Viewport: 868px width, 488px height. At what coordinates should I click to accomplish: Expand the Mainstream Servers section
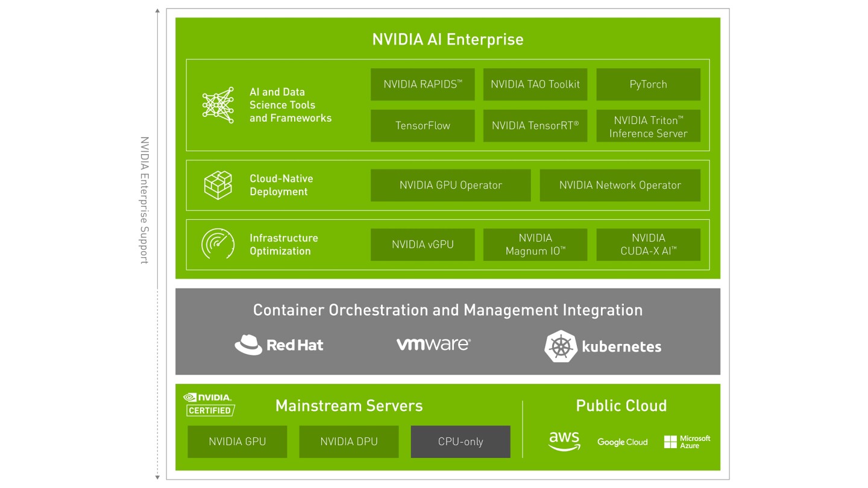(348, 406)
